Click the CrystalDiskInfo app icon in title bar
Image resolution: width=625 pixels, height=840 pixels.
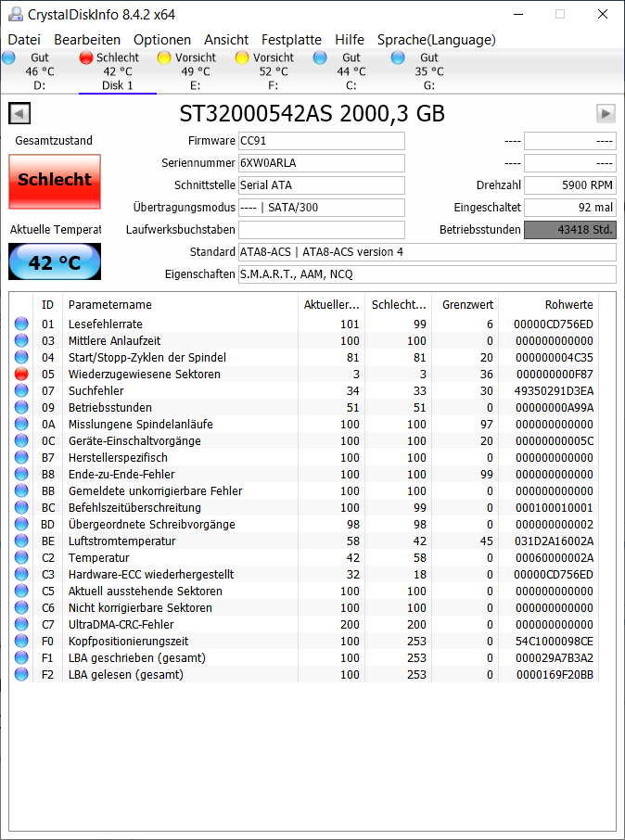pyautogui.click(x=16, y=15)
